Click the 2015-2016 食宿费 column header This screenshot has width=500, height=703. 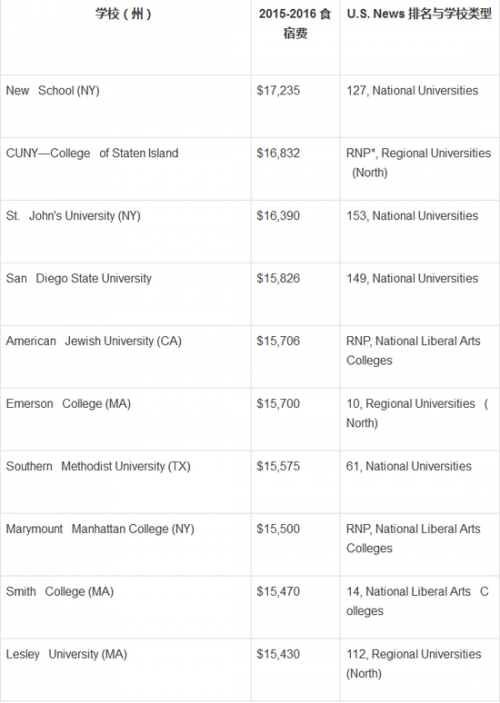tap(295, 23)
